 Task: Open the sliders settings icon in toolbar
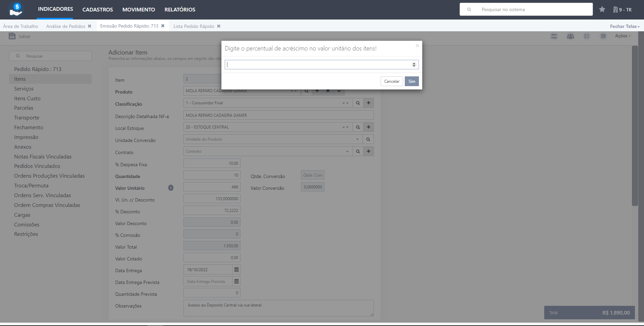[x=554, y=36]
